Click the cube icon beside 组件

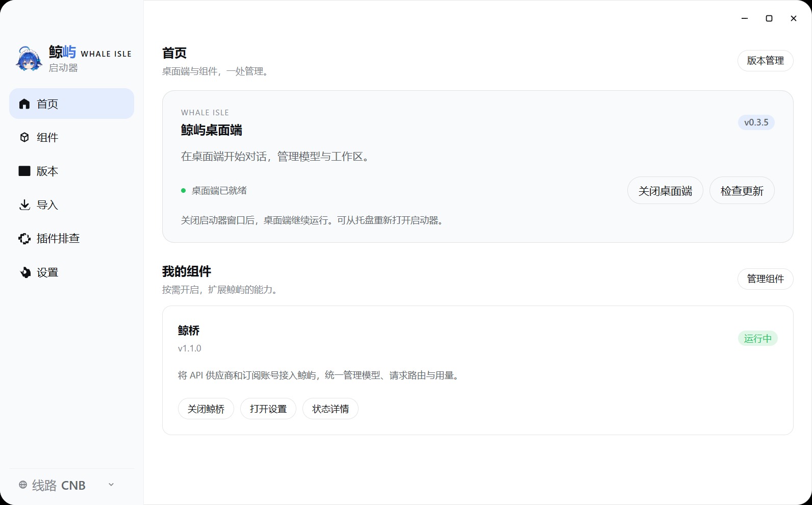coord(24,137)
